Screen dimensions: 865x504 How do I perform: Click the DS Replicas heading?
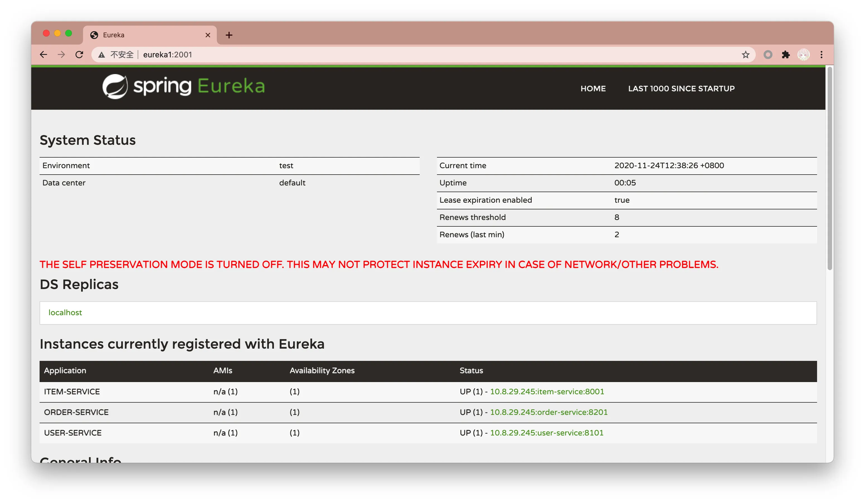click(x=79, y=284)
